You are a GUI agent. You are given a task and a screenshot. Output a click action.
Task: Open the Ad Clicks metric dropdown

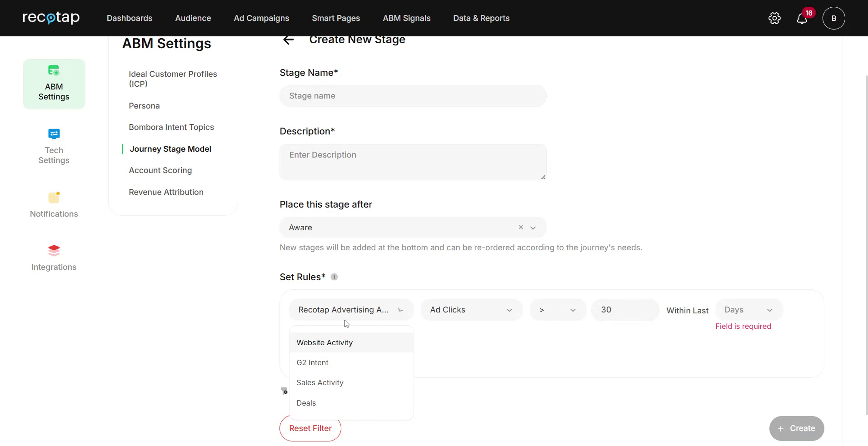[471, 309]
